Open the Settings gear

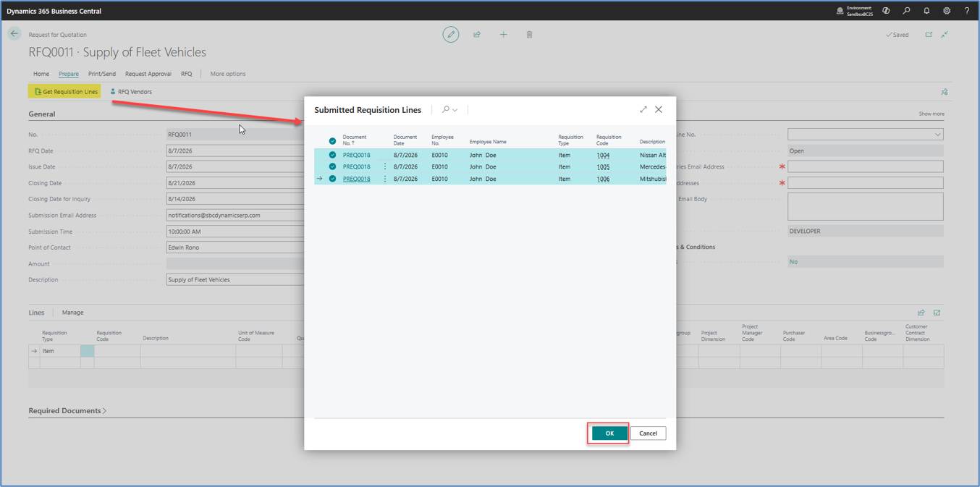click(947, 11)
